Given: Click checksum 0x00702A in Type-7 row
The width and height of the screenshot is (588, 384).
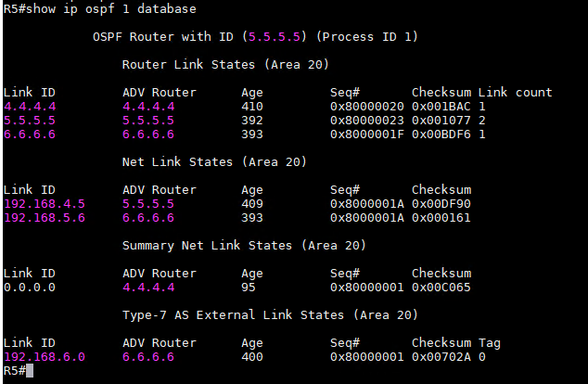Looking at the screenshot, I should pyautogui.click(x=441, y=357).
